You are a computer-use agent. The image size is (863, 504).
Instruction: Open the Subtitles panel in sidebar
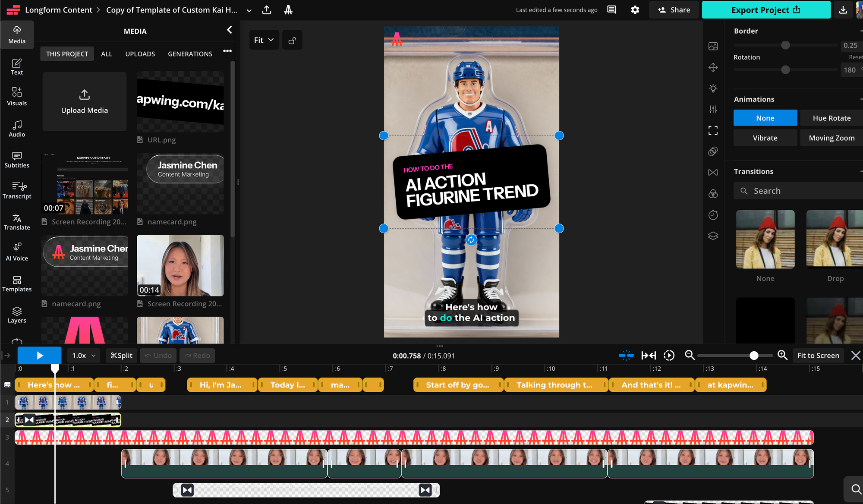17,160
